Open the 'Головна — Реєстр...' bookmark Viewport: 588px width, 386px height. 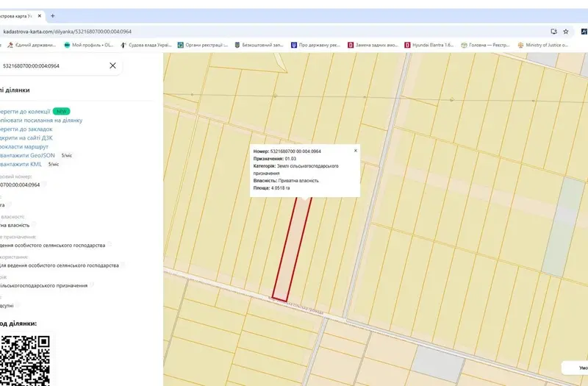coord(486,45)
